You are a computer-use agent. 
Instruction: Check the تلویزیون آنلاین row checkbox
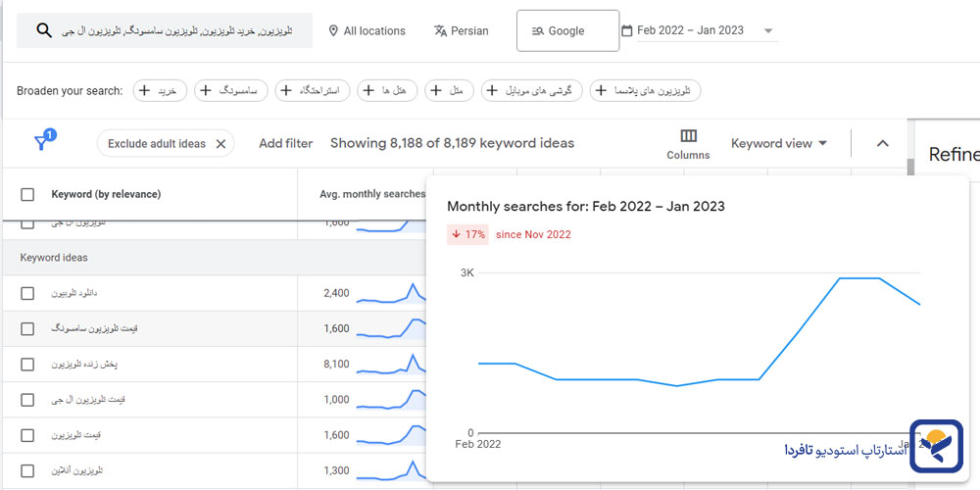click(x=27, y=470)
